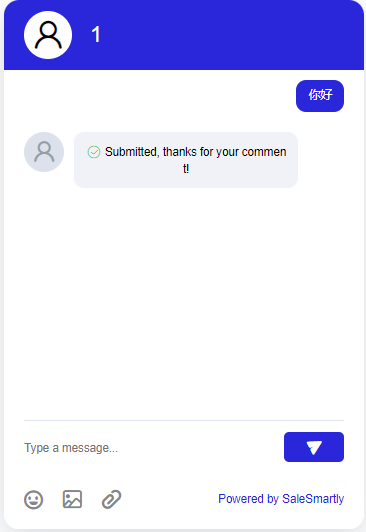The height and width of the screenshot is (532, 366).
Task: Click the word "Submitted" in reply text
Action: 132,152
